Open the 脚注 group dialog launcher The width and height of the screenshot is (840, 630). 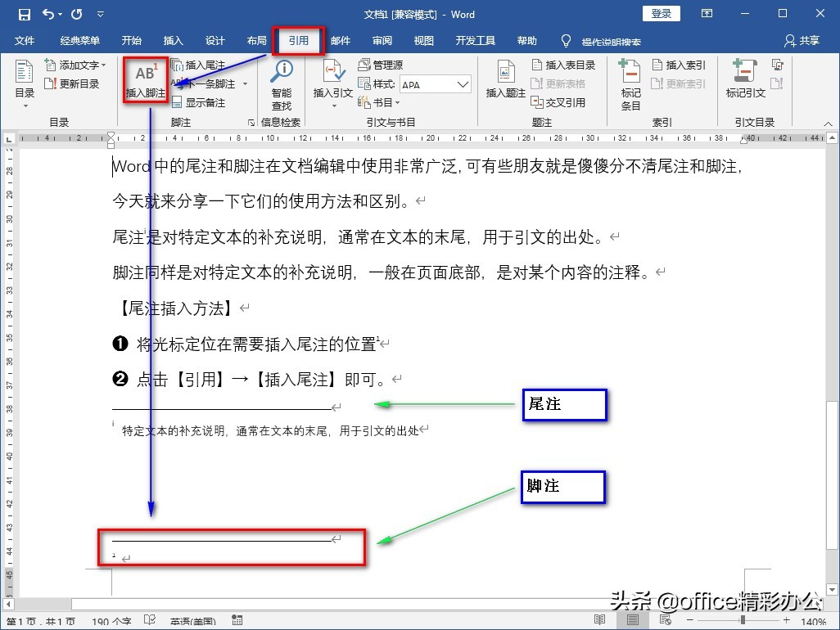(x=251, y=123)
